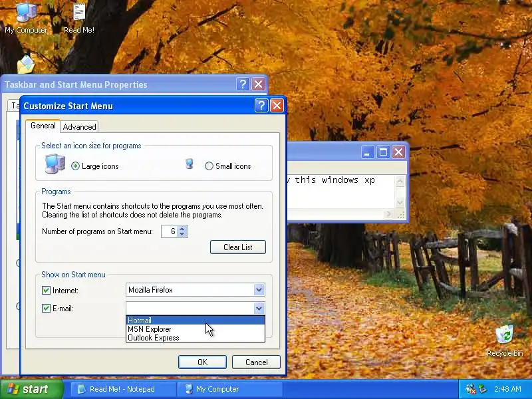Choose Hotmail from the e-mail list
Image resolution: width=532 pixels, height=399 pixels.
tap(196, 321)
